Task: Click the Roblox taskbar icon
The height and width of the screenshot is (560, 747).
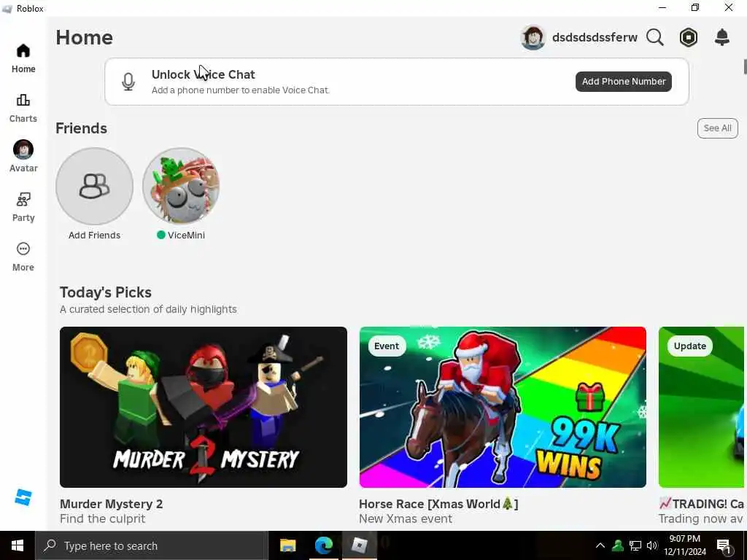Action: coord(359,545)
